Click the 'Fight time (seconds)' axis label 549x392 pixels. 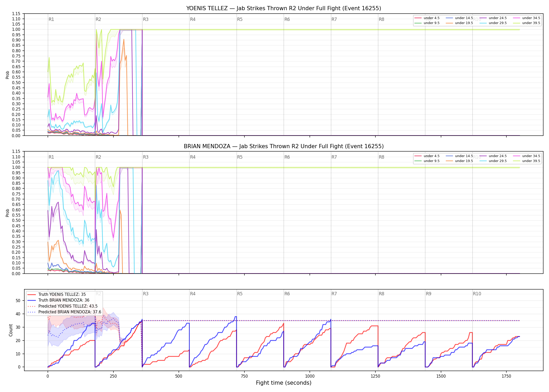coord(284,383)
